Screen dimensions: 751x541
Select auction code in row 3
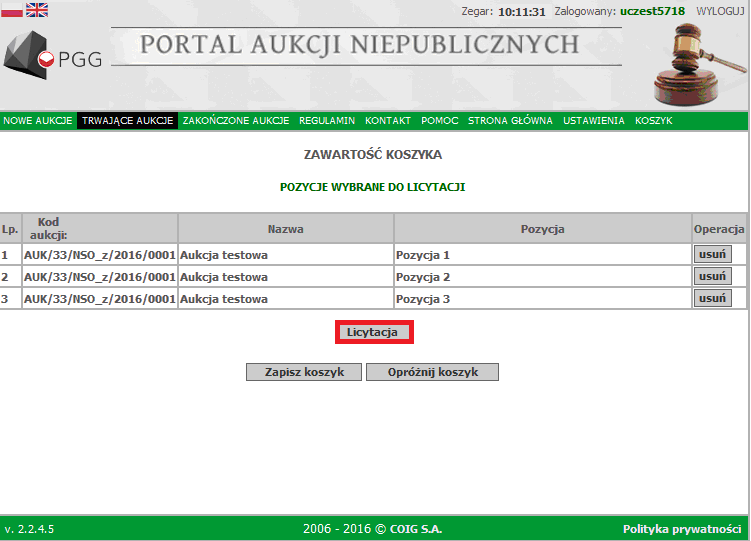tap(100, 299)
